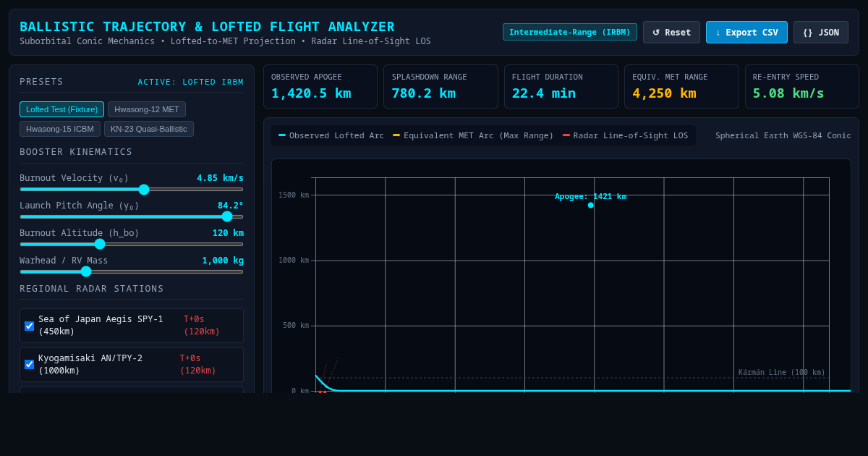Click the Intermediate-Range (IRBM) badge

pos(570,32)
